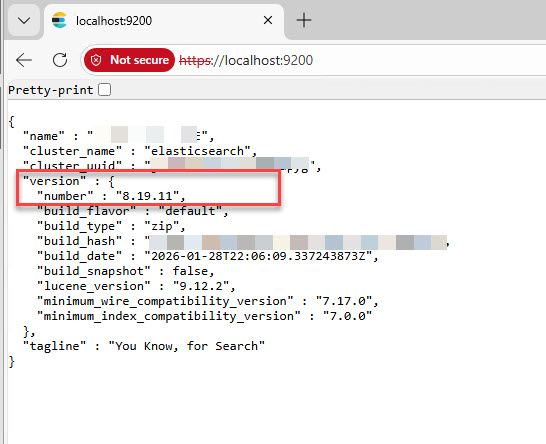Screen dimensions: 546x444
Task: Click the "default" build flavor value
Action: [x=190, y=211]
